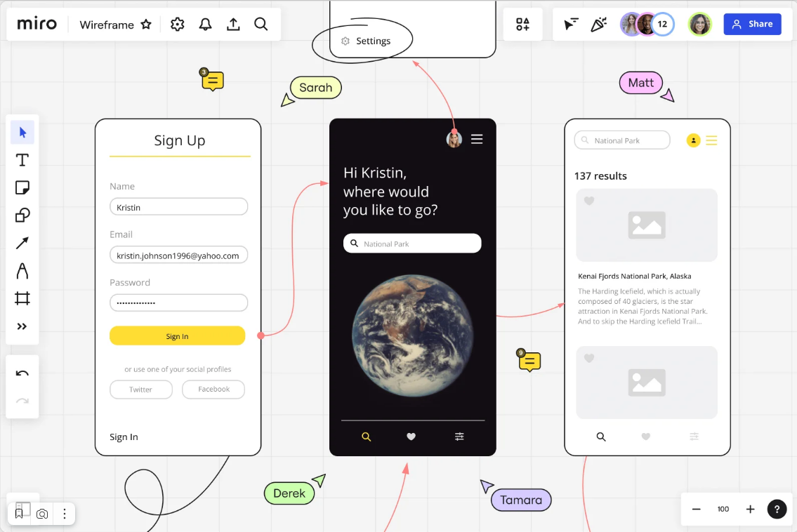Click the Email input field

tap(178, 255)
